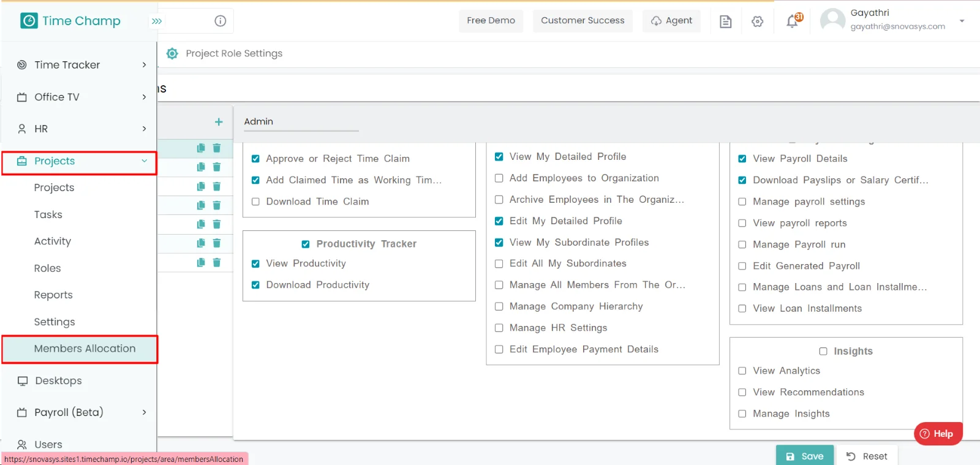This screenshot has width=980, height=465.
Task: Click the Agent button
Action: click(671, 21)
